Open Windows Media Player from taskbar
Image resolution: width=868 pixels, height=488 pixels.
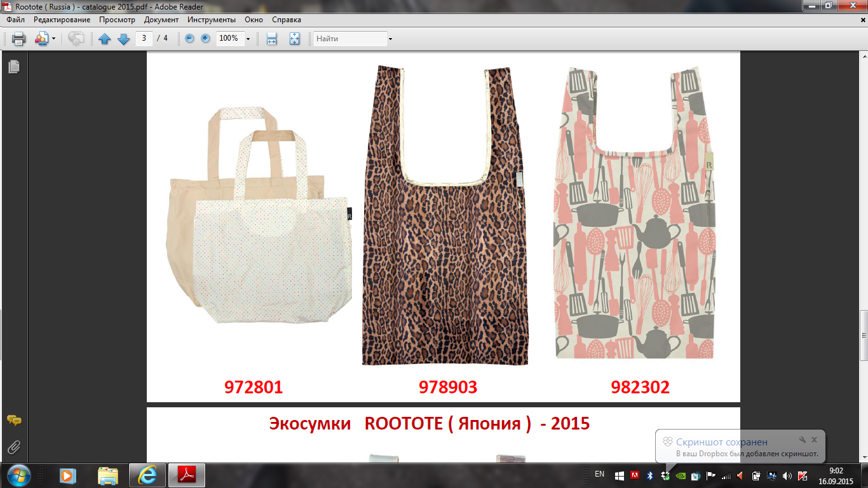pyautogui.click(x=67, y=475)
